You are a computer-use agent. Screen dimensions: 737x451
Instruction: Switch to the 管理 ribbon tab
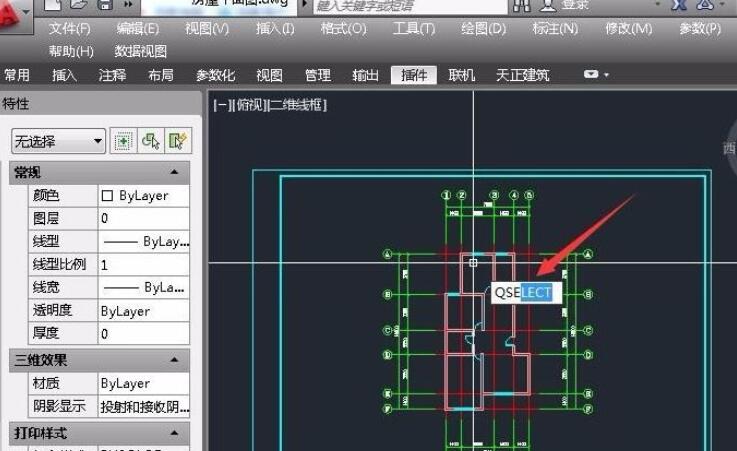pyautogui.click(x=318, y=75)
